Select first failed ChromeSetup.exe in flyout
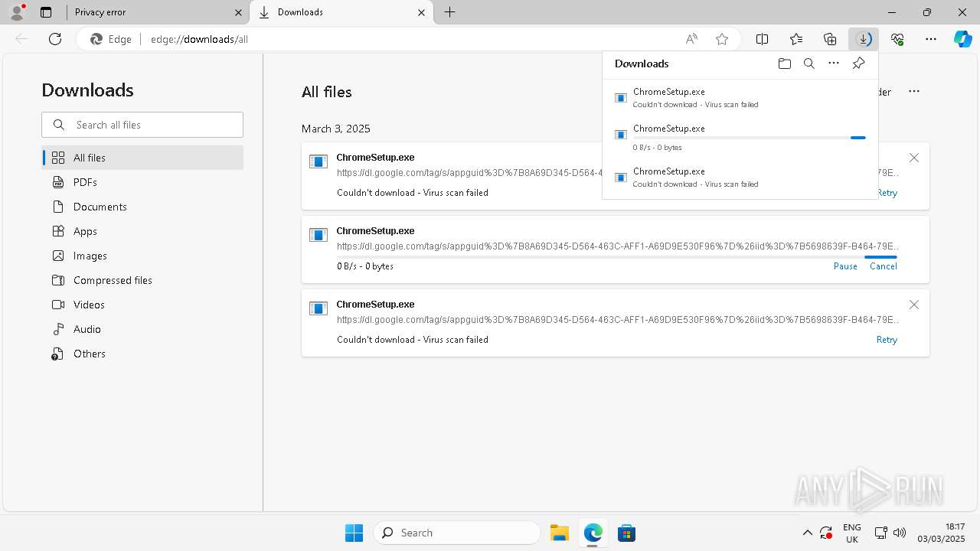Screen dimensions: 980x551 pyautogui.click(x=740, y=98)
